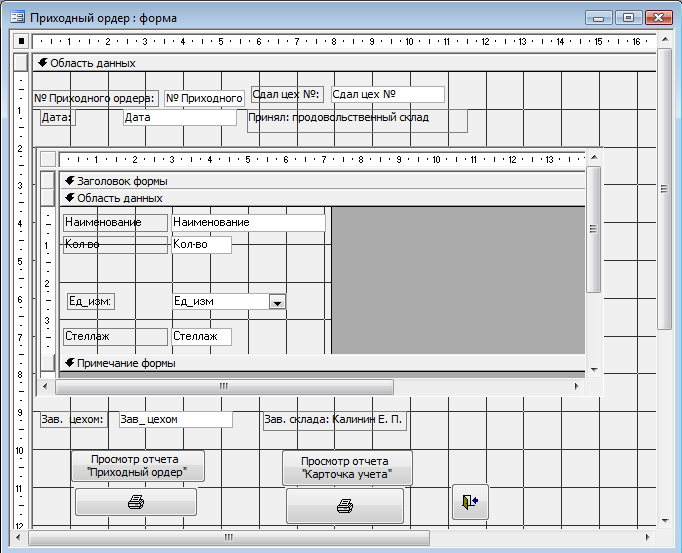Select the "Сдал цех №" text field
Viewport: 682px width, 553px height.
pyautogui.click(x=388, y=94)
